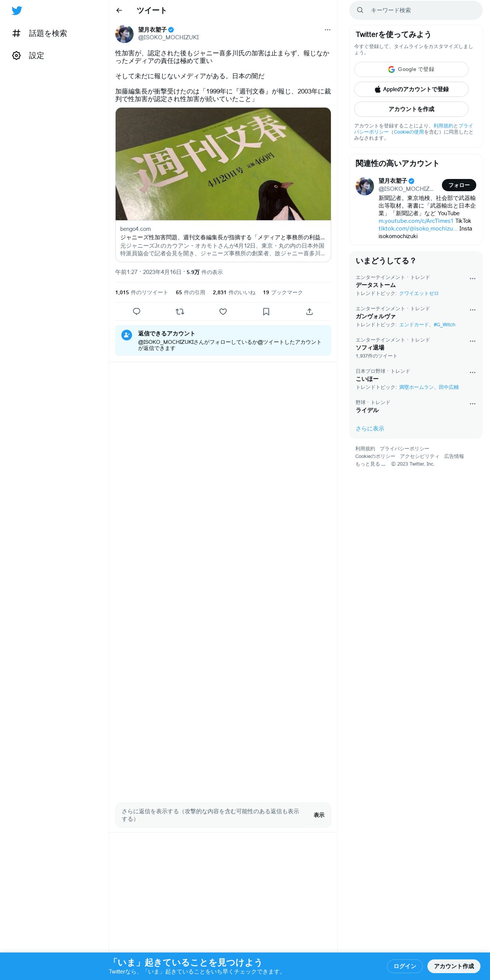490x980 pixels.
Task: Click the back arrow next to ツイート
Action: coord(119,10)
